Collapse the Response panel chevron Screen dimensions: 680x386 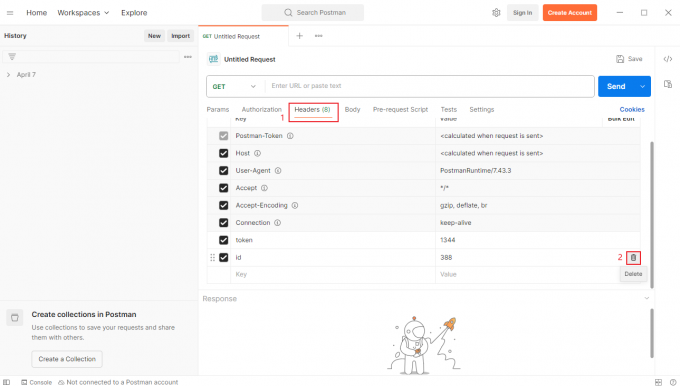coord(647,298)
